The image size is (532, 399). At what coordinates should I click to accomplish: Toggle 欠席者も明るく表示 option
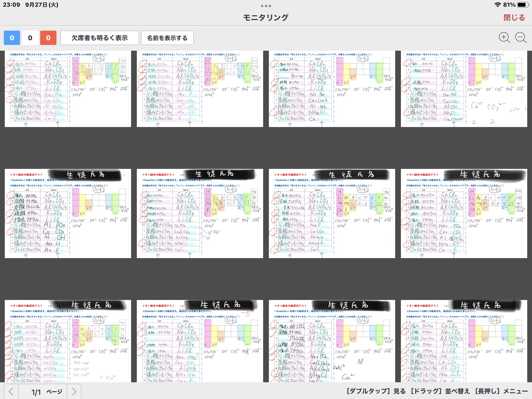pos(100,38)
